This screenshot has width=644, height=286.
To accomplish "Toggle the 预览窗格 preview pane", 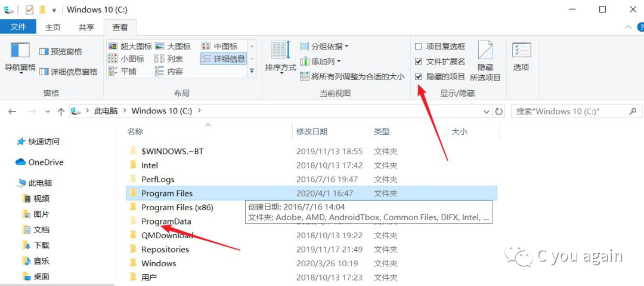I will (60, 51).
